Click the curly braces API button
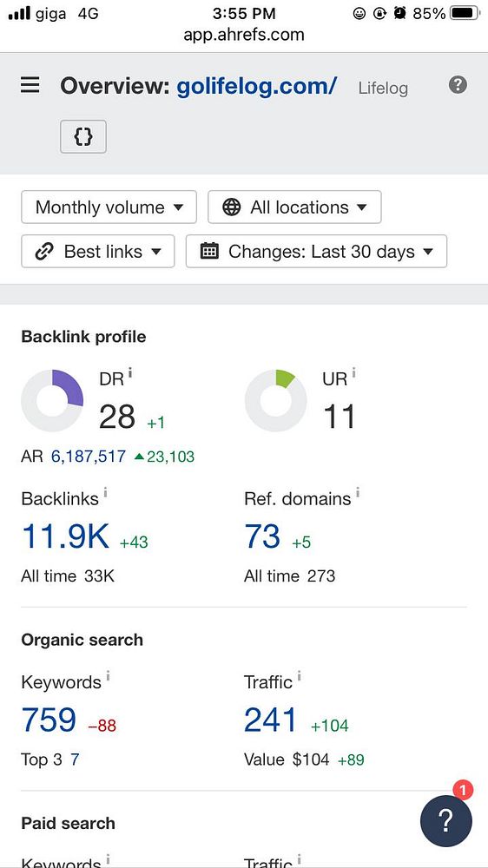Screen dimensions: 488x868 coord(83,136)
